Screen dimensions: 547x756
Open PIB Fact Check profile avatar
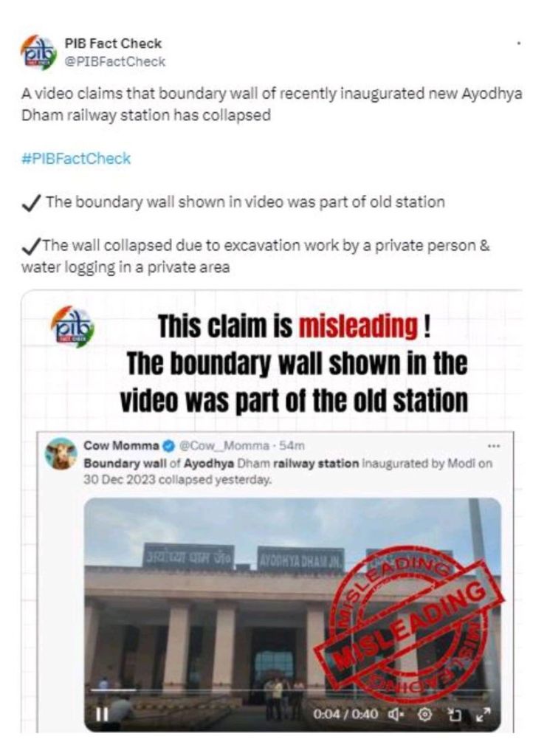[38, 52]
